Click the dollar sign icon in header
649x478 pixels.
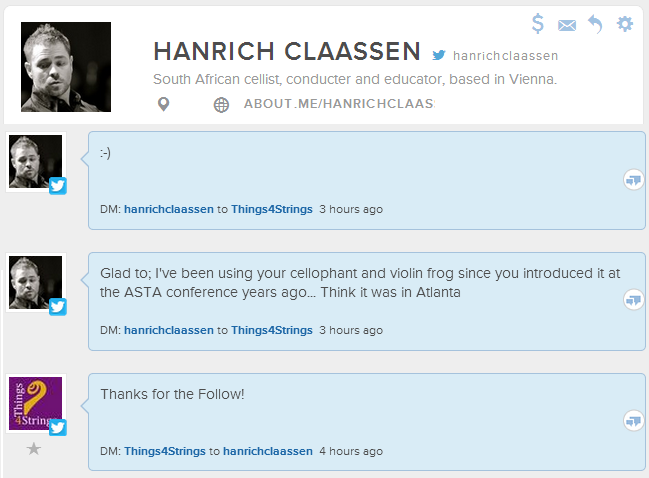[x=538, y=24]
